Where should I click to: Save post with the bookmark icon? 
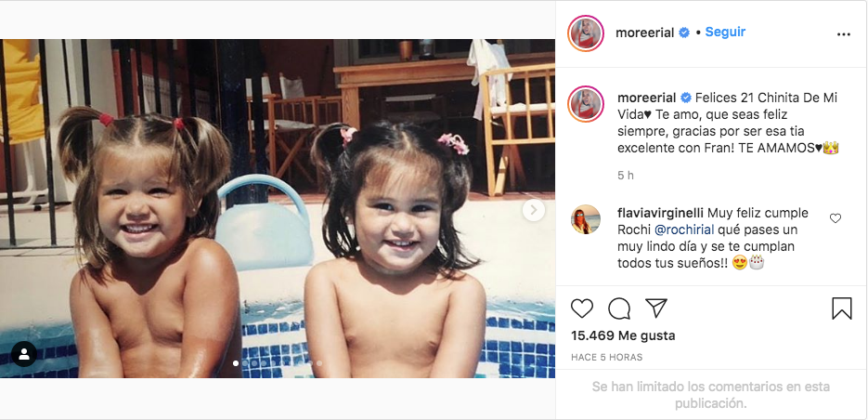click(842, 308)
